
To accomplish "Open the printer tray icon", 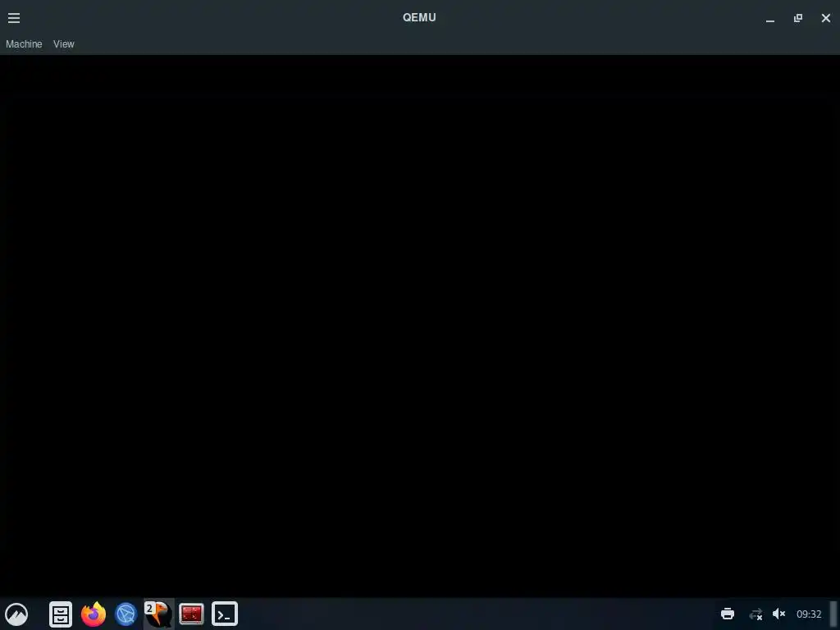I will click(728, 614).
